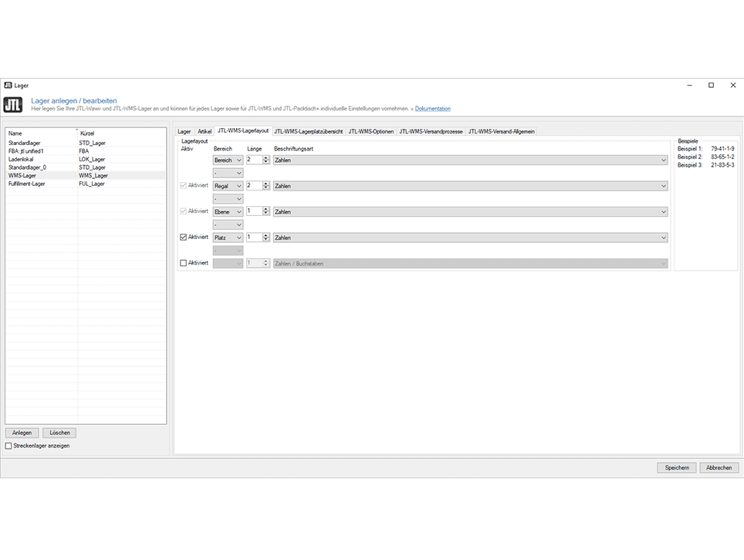Expand Beschriftungsart dropdown for Ebene row
This screenshot has width=744, height=560.
coord(470,211)
